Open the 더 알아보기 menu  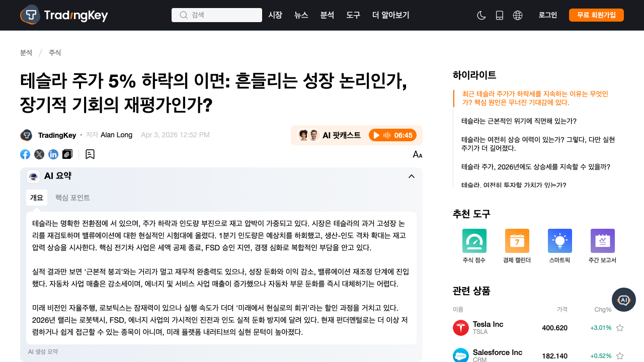391,15
